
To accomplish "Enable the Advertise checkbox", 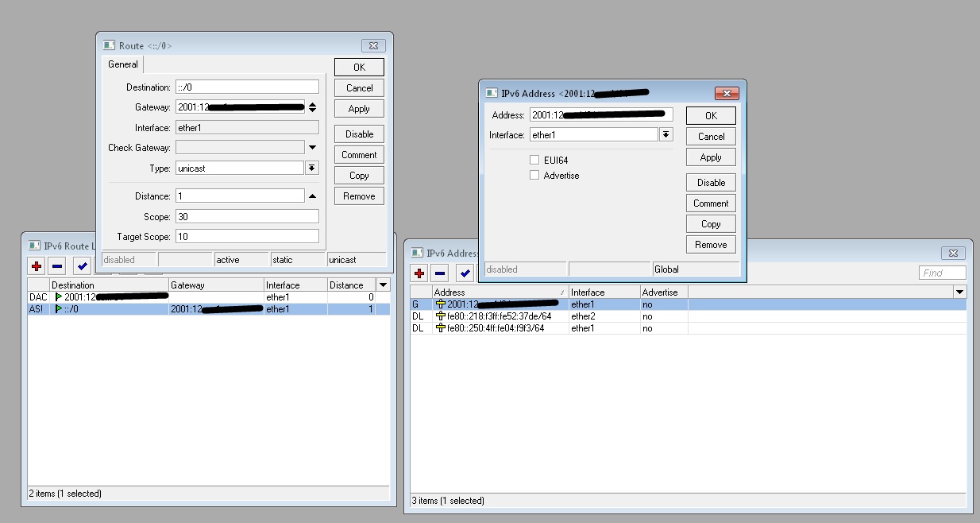I will click(x=534, y=175).
